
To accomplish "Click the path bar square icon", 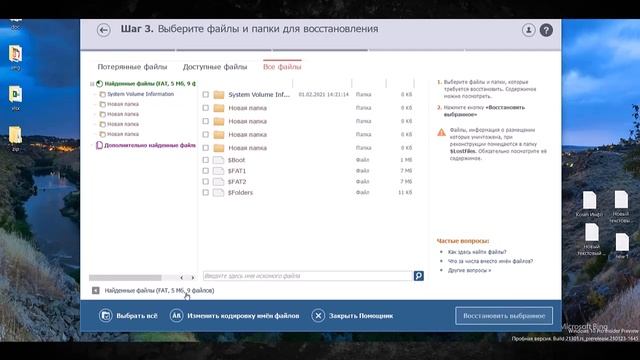I will [96, 291].
